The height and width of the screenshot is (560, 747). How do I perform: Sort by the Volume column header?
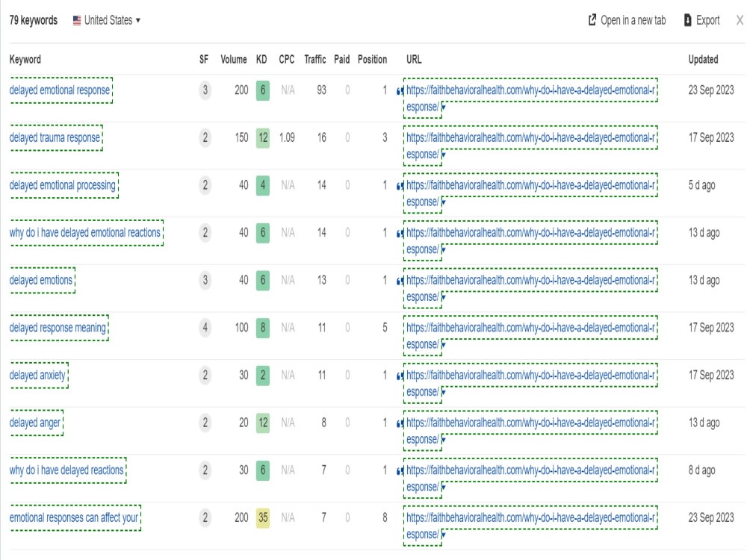click(x=233, y=60)
